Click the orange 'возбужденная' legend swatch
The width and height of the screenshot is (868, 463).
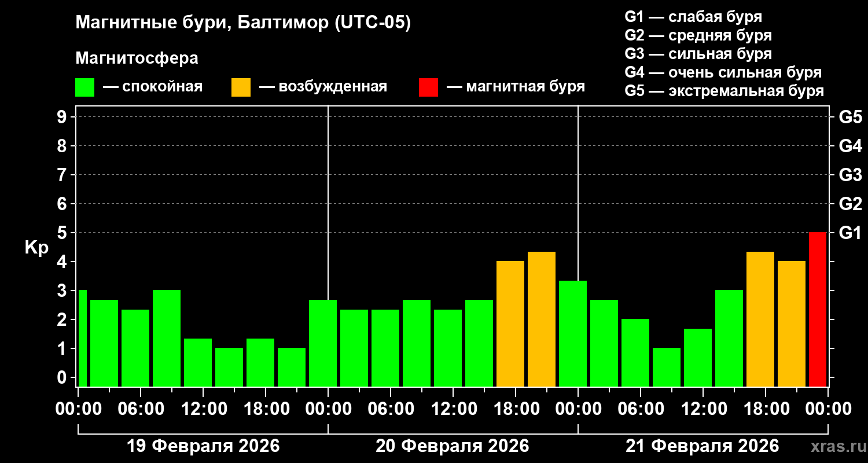pos(241,87)
